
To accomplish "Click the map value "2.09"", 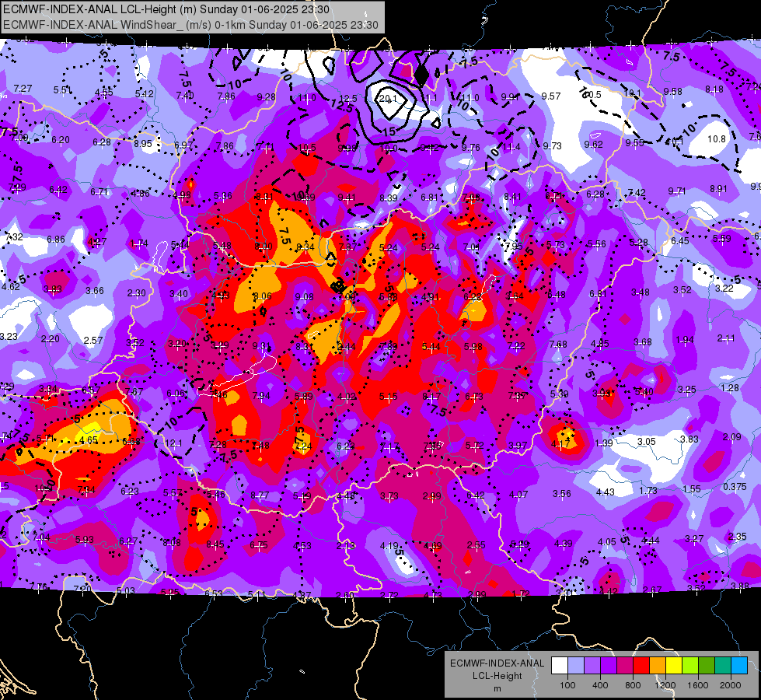I will click(732, 436).
